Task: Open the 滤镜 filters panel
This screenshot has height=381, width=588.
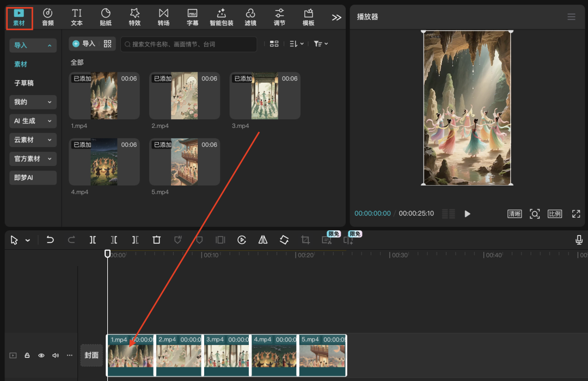Action: [x=250, y=17]
